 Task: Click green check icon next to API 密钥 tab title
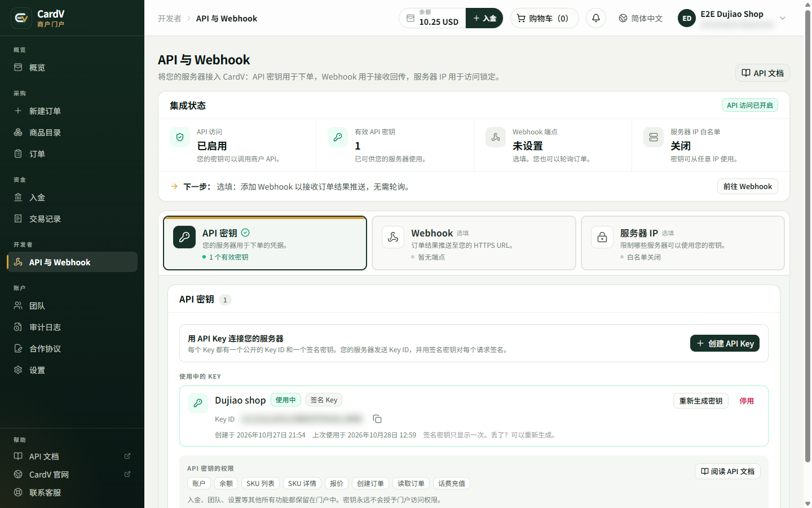point(245,233)
